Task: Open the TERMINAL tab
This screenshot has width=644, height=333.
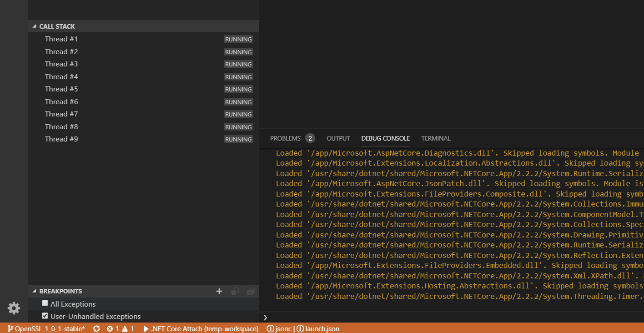Action: tap(436, 138)
